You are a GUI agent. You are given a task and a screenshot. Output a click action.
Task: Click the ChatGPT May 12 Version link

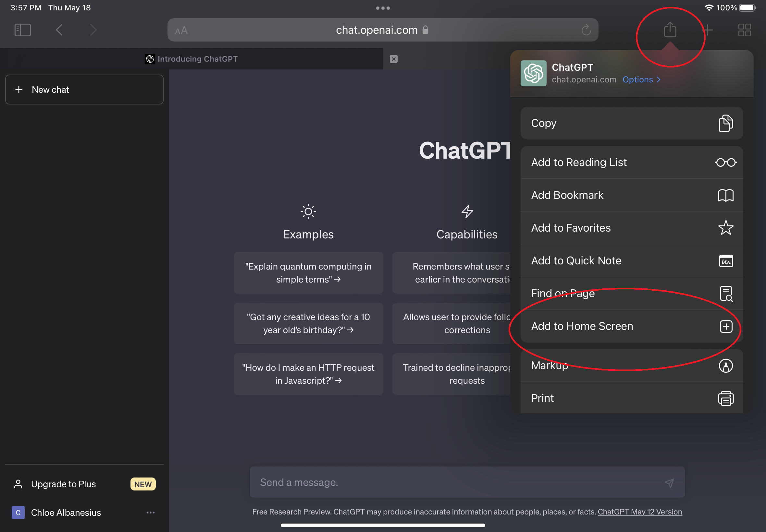[x=639, y=512]
